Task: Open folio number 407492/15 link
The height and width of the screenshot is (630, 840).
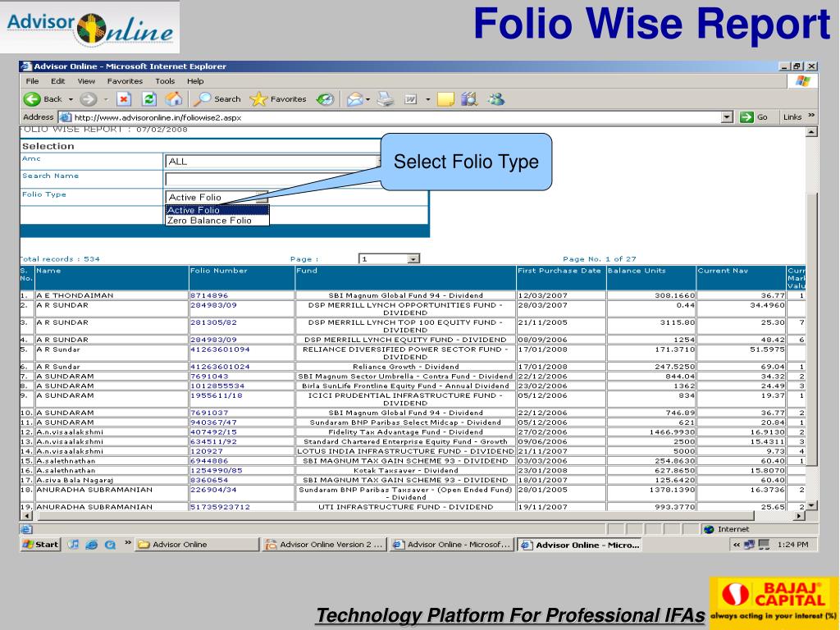Action: pos(213,431)
